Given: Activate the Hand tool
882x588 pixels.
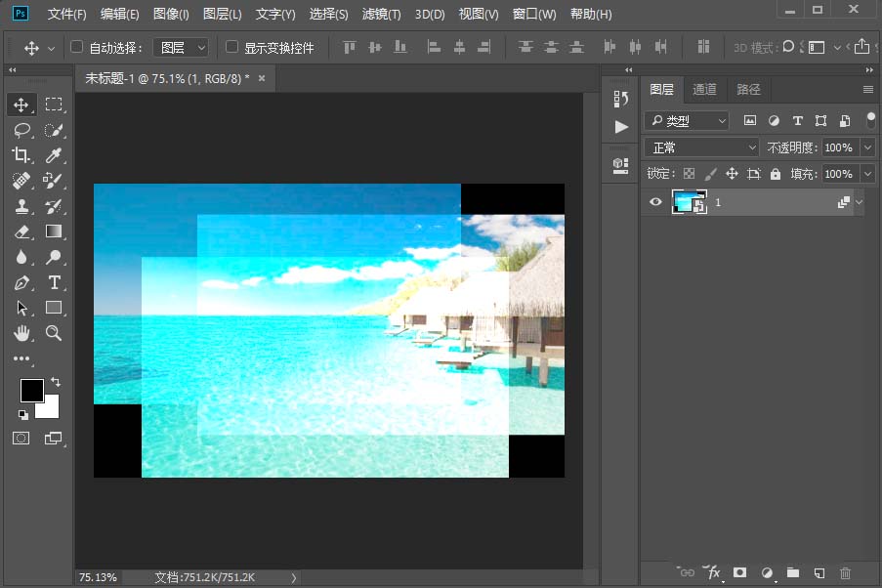Looking at the screenshot, I should tap(21, 333).
